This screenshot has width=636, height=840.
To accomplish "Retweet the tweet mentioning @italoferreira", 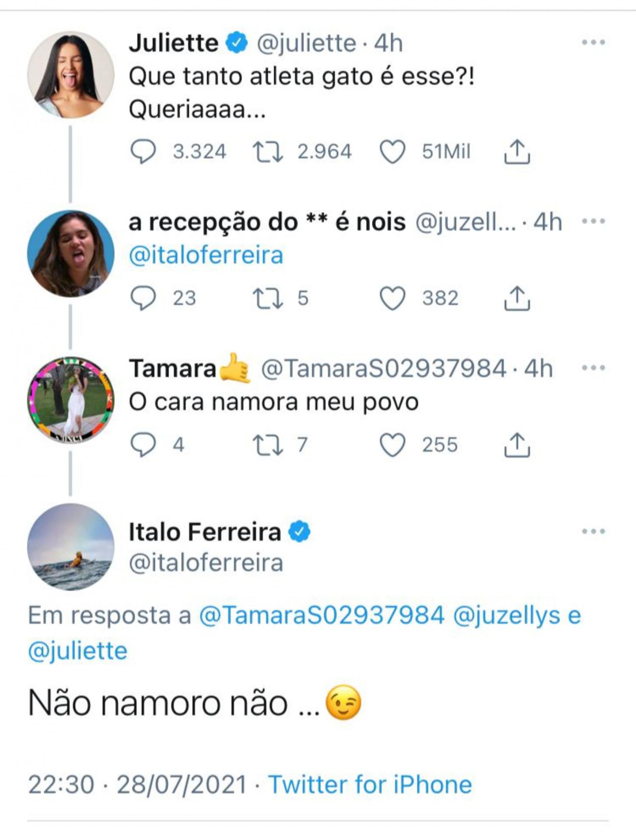I will click(268, 298).
